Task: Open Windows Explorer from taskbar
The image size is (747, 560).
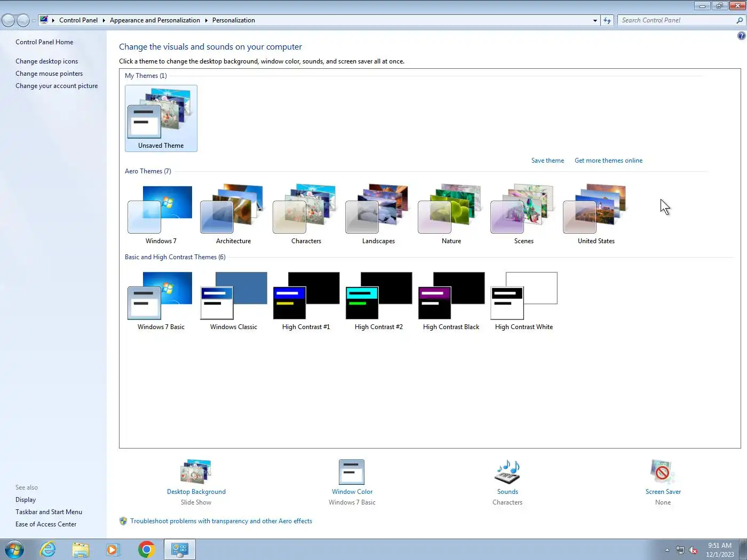Action: 81,549
